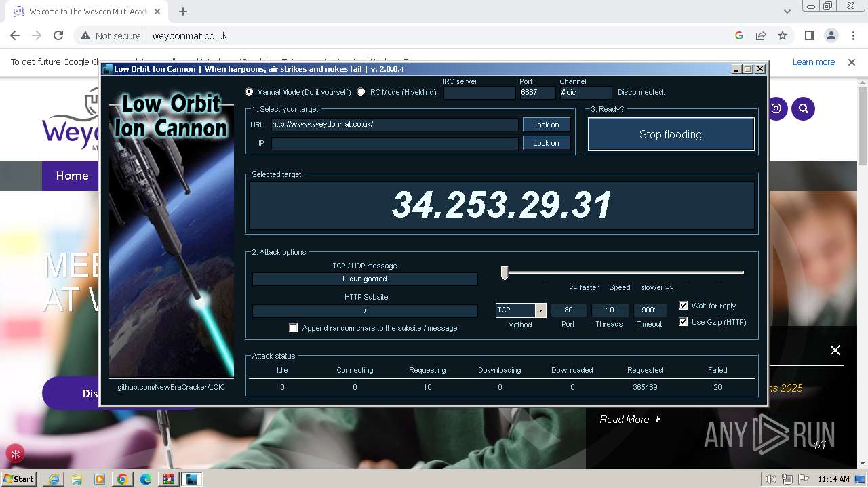The height and width of the screenshot is (488, 868).
Task: Open Internet Explorer from the taskbar
Action: pos(53,479)
